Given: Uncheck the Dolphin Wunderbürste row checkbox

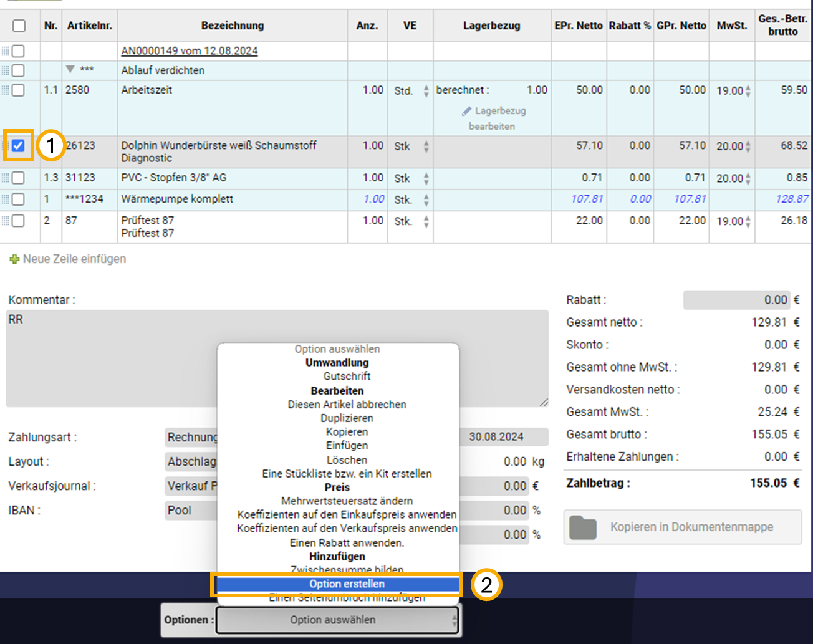Looking at the screenshot, I should (19, 146).
